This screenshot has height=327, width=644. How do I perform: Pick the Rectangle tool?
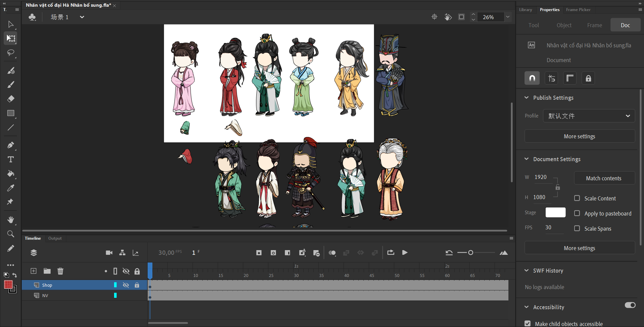click(x=11, y=113)
